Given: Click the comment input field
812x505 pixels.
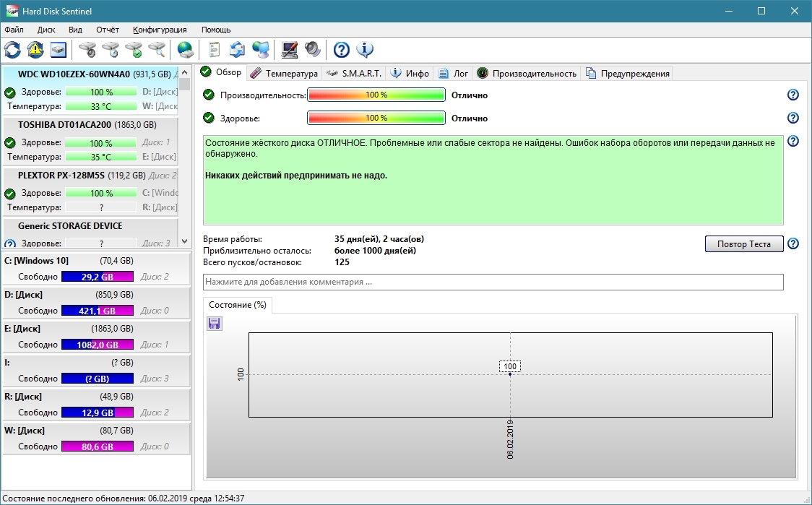Looking at the screenshot, I should 493,282.
